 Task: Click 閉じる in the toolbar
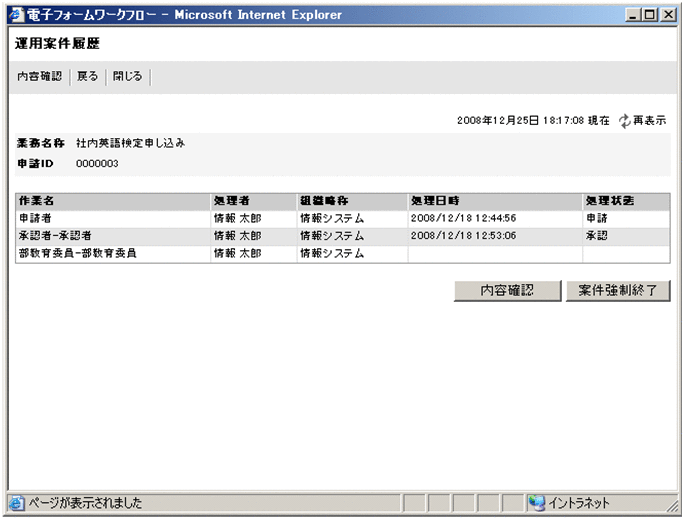click(128, 76)
